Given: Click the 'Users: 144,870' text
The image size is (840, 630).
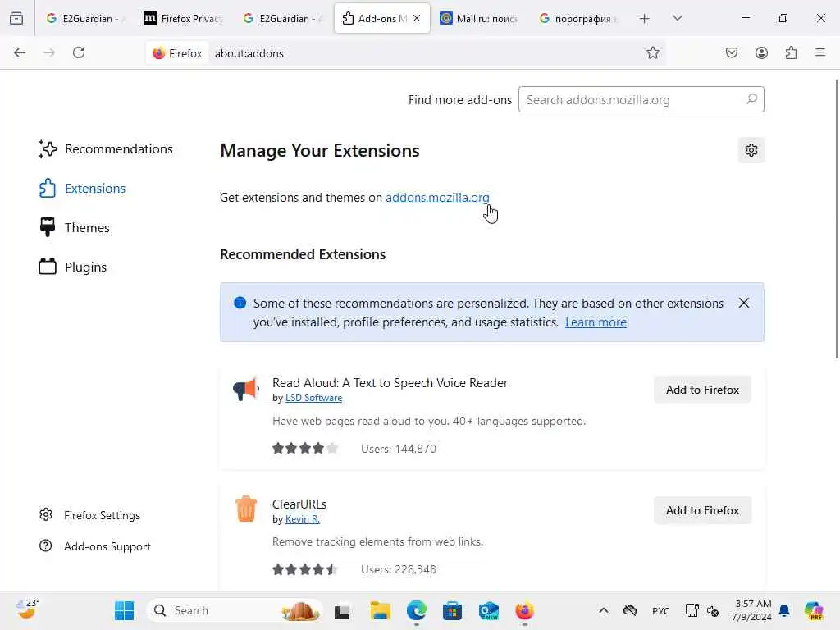Looking at the screenshot, I should 399,449.
